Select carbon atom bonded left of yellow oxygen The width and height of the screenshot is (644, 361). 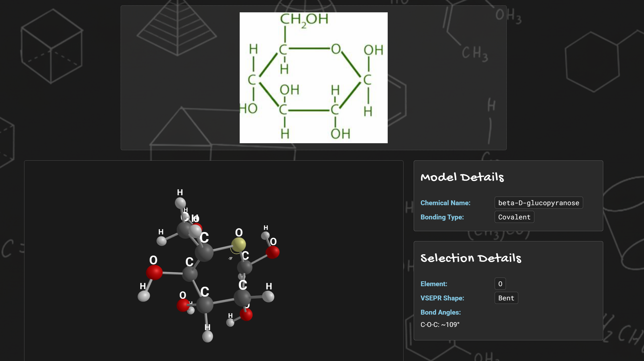(204, 252)
